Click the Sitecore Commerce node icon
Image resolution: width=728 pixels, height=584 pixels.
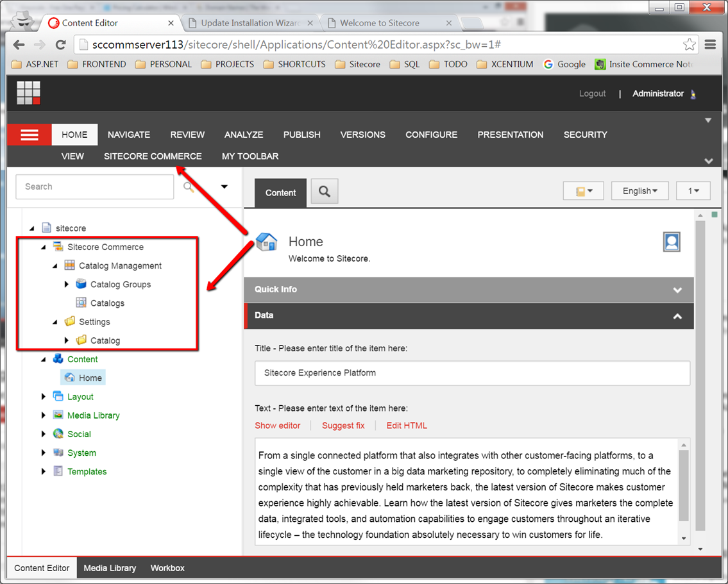58,246
